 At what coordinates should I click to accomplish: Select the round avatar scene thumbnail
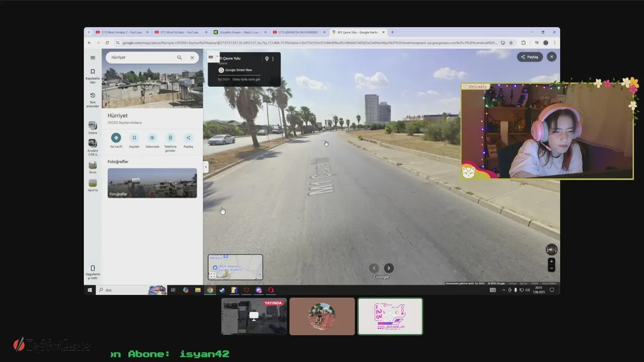[x=322, y=316]
